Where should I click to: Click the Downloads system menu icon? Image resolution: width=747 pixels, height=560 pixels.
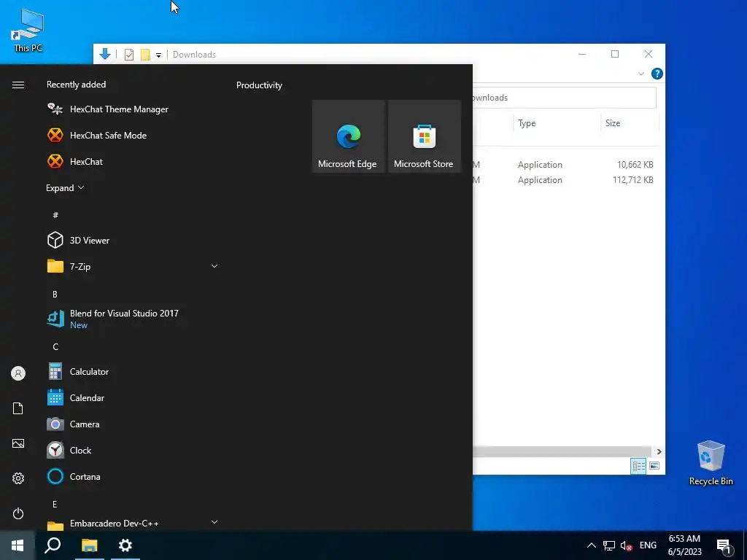point(105,54)
